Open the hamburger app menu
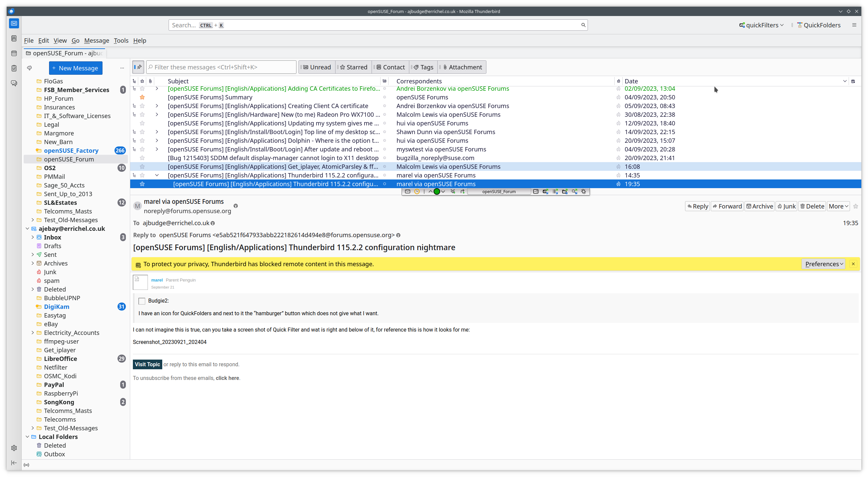The width and height of the screenshot is (868, 477). point(854,25)
